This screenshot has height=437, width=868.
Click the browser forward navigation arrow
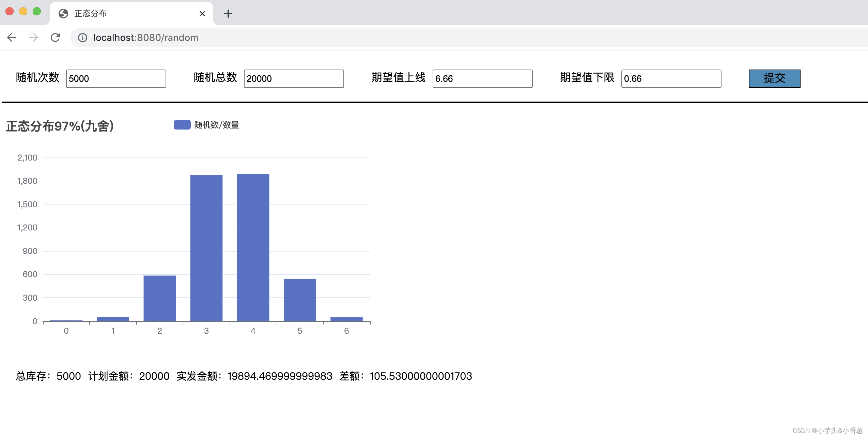[33, 37]
